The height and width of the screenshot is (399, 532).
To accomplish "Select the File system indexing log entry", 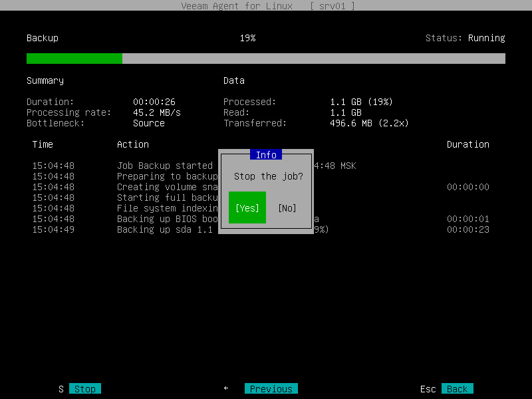I will coord(163,208).
